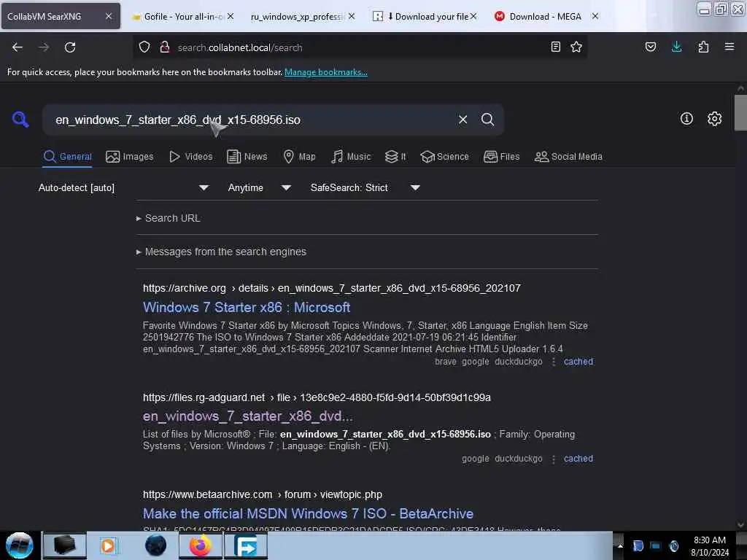Open Make the official MSDN Windows 7 ISO link
747x560 pixels.
[308, 513]
